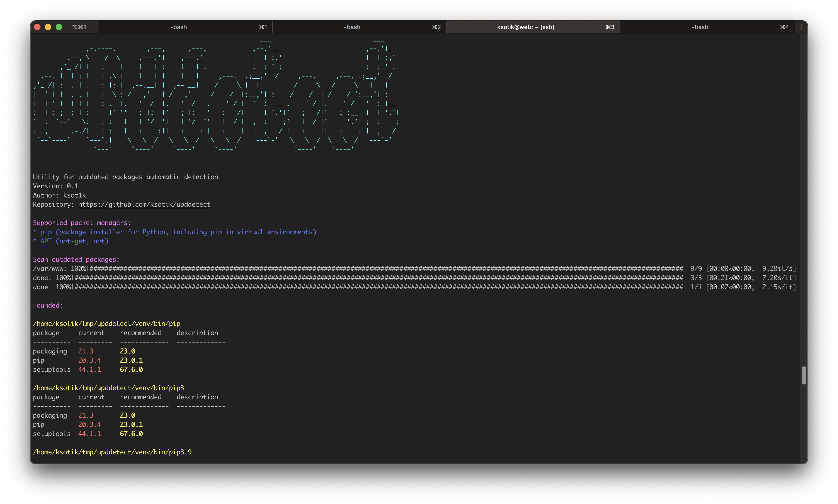Click the ⌘3 shortcut badge on tab

pos(610,27)
